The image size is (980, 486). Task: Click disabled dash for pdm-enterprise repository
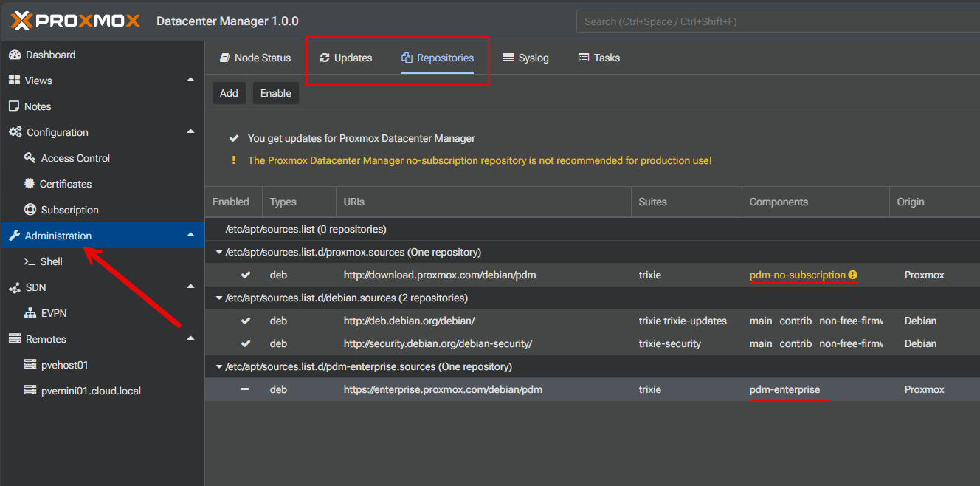(x=245, y=389)
